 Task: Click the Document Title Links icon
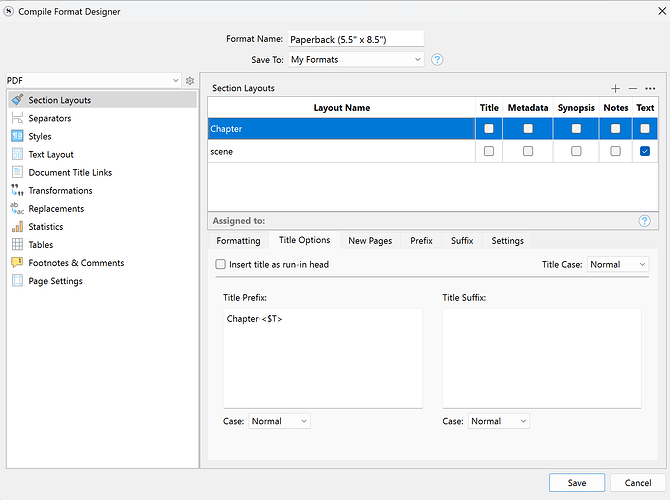pos(18,172)
